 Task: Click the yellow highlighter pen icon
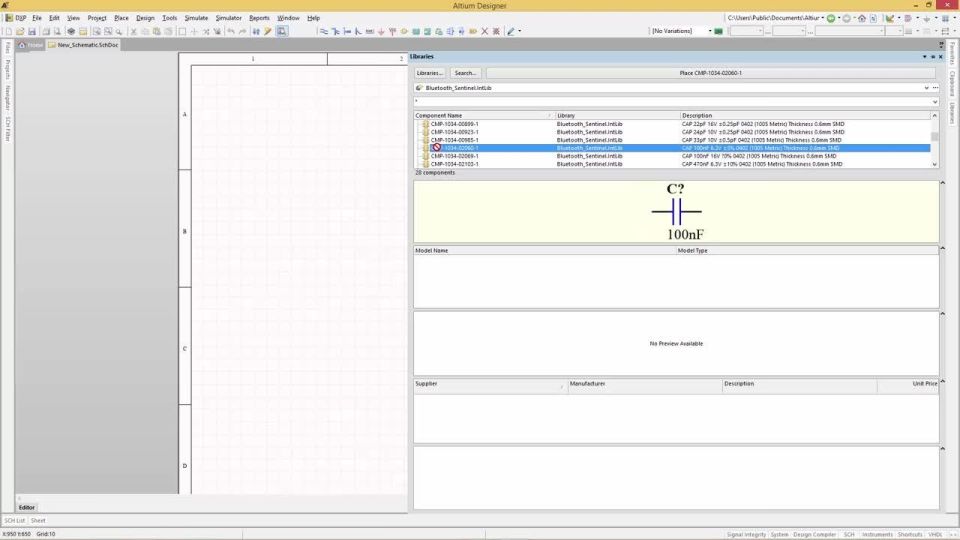pos(268,31)
